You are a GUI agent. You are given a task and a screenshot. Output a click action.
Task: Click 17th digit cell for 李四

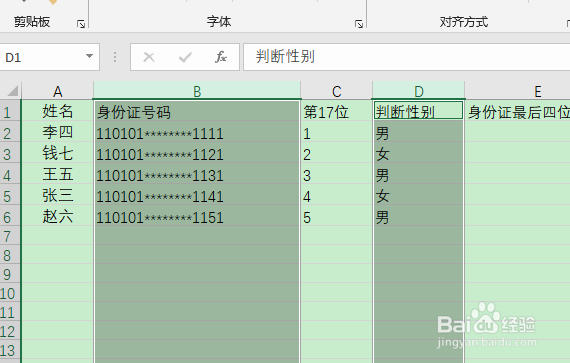(337, 132)
